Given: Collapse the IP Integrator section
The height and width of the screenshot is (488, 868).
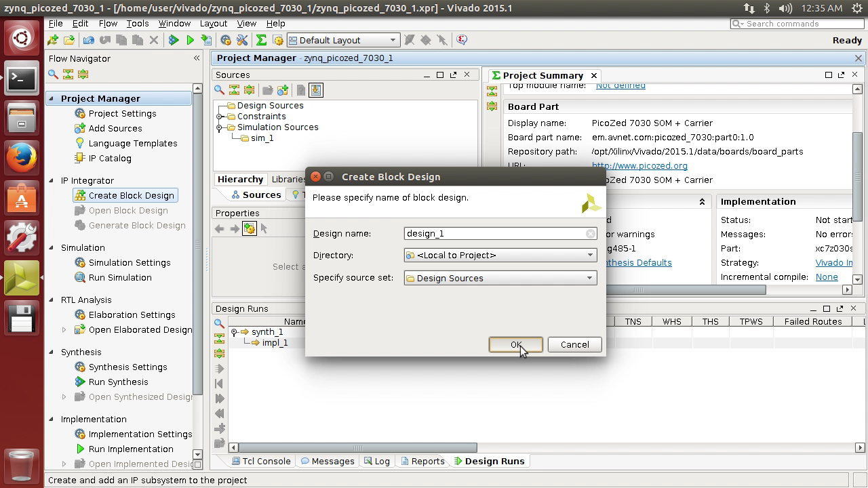Looking at the screenshot, I should coord(51,180).
